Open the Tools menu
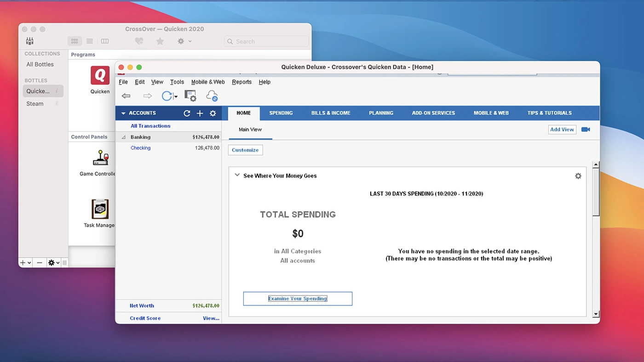 tap(177, 82)
